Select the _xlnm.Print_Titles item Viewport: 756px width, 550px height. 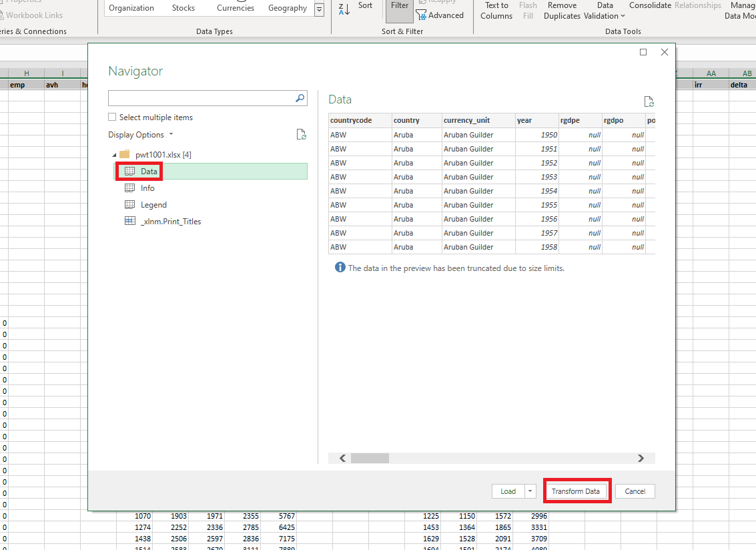pos(170,222)
